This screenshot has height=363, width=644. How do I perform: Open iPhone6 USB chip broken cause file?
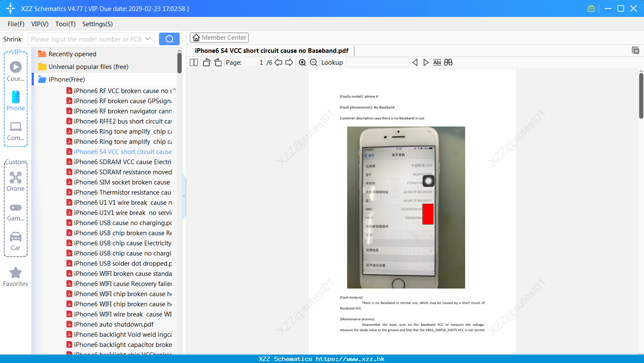point(119,233)
